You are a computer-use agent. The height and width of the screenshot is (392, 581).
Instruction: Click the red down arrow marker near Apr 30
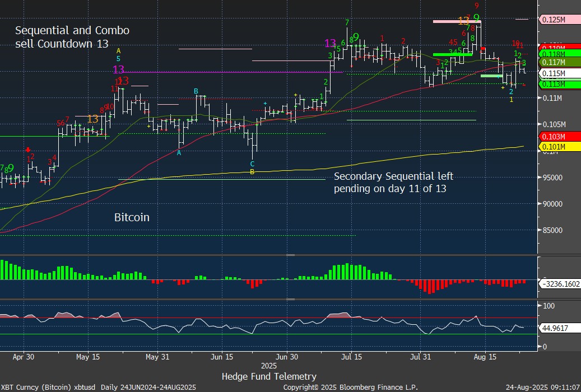point(28,150)
